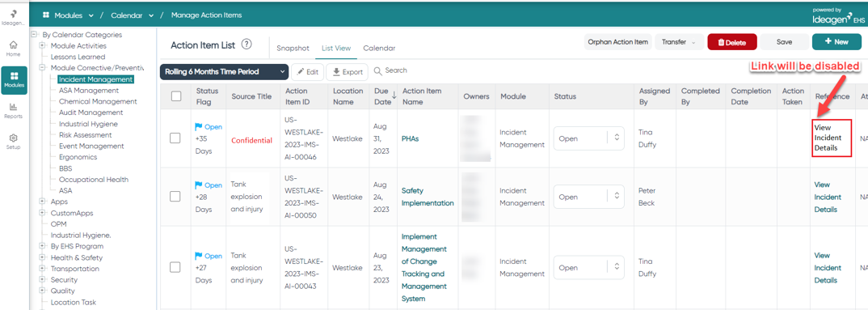Click the Due Date sort arrow
Screen dimensions: 868x310
[x=394, y=96]
